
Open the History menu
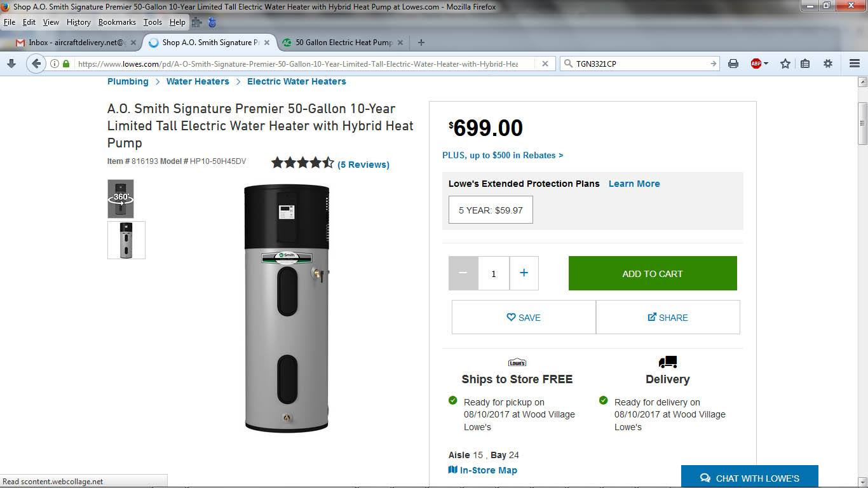(x=78, y=22)
